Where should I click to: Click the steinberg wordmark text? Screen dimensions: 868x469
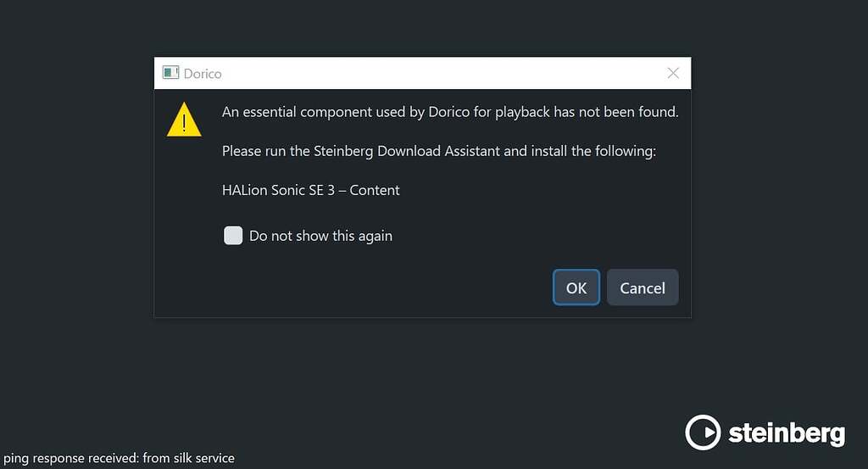(787, 433)
